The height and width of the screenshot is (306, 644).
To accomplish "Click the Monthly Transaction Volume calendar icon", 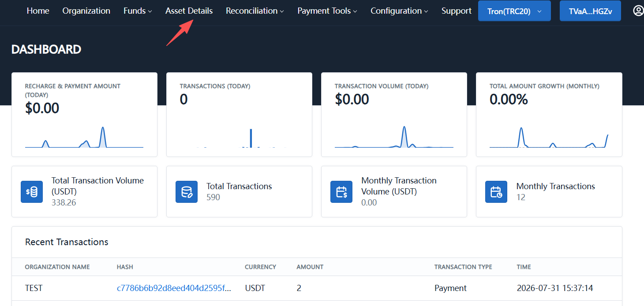I will coord(341,192).
